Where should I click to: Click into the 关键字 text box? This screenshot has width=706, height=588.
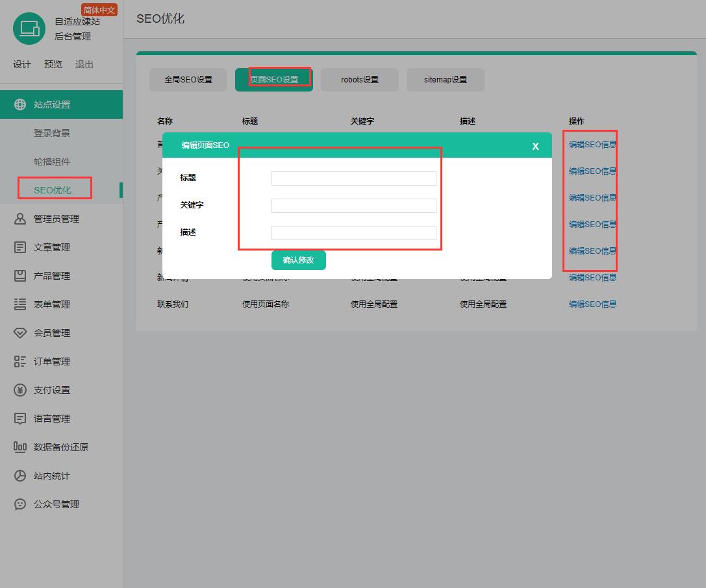[x=353, y=206]
